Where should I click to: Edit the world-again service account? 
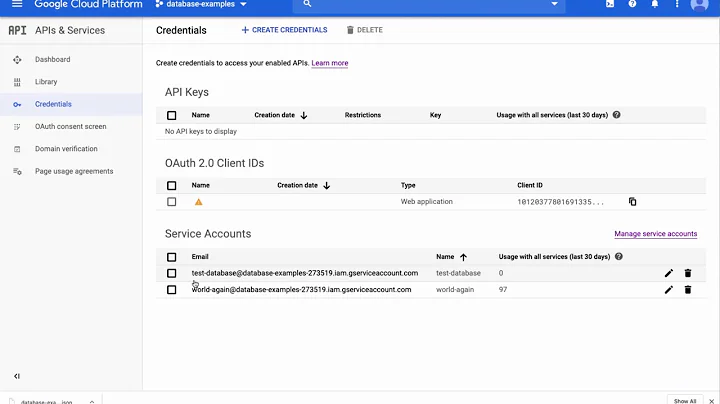coord(669,290)
